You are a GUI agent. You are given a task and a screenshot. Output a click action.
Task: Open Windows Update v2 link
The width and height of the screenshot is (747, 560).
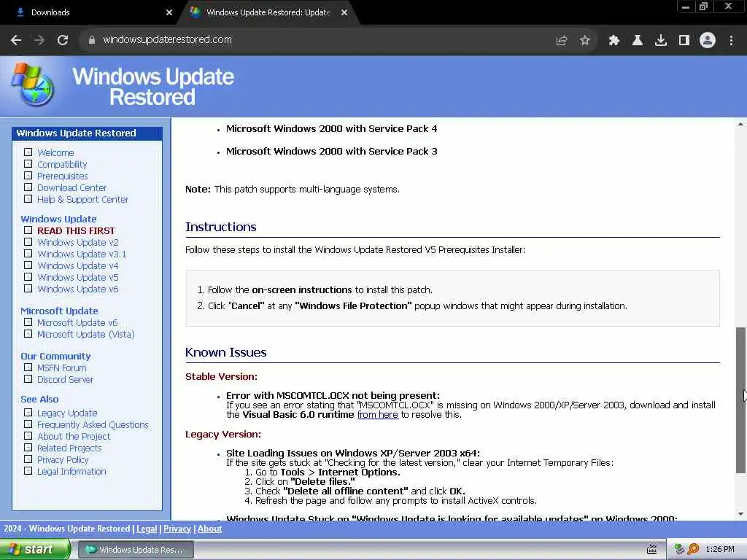coord(77,242)
